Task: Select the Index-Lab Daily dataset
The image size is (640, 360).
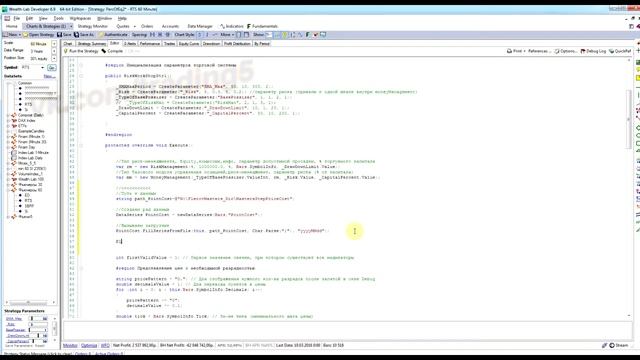Action: (30, 158)
